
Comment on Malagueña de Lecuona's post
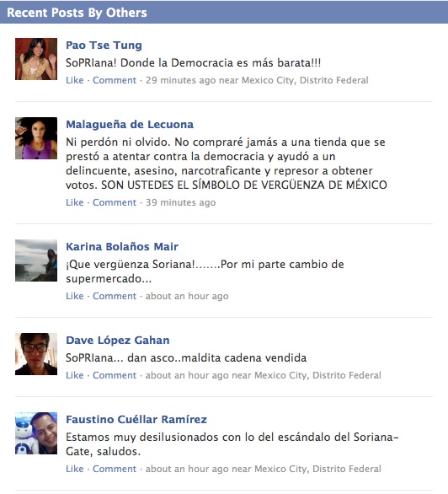[x=115, y=202]
